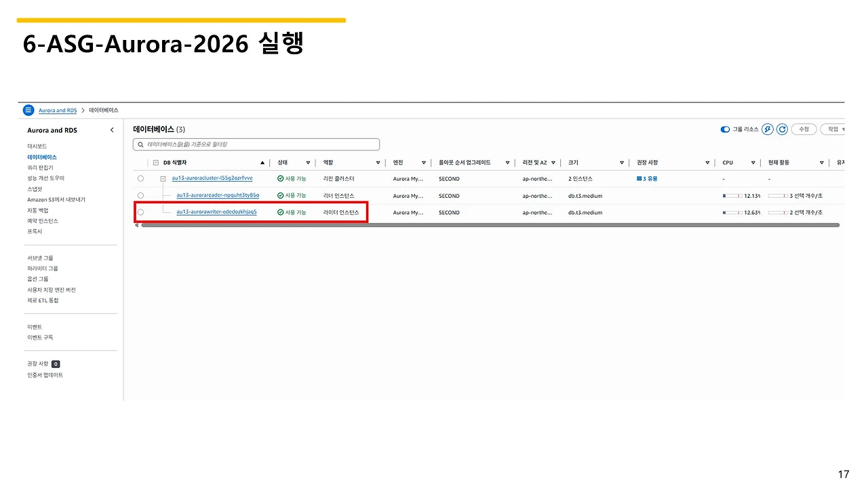Collapse all via DB 식별자 header box
868x488 pixels.
coord(156,163)
